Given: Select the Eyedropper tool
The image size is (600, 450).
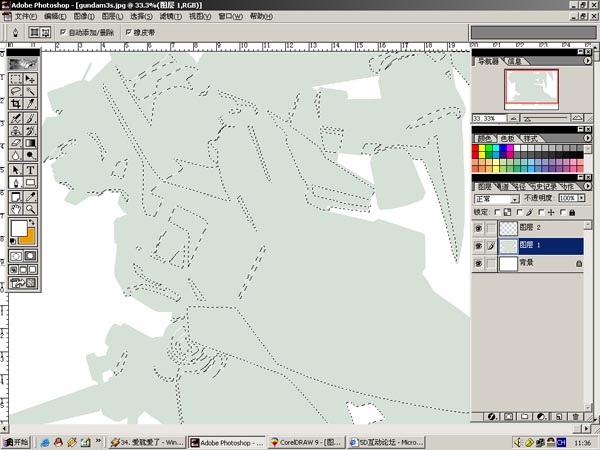Looking at the screenshot, I should click(30, 197).
